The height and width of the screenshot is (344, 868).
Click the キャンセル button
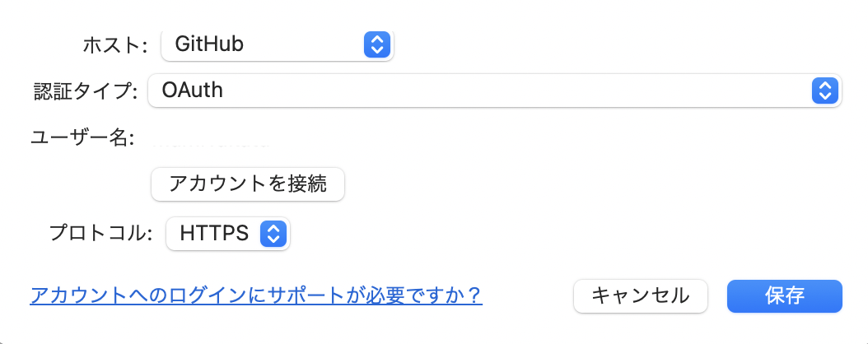pyautogui.click(x=641, y=295)
